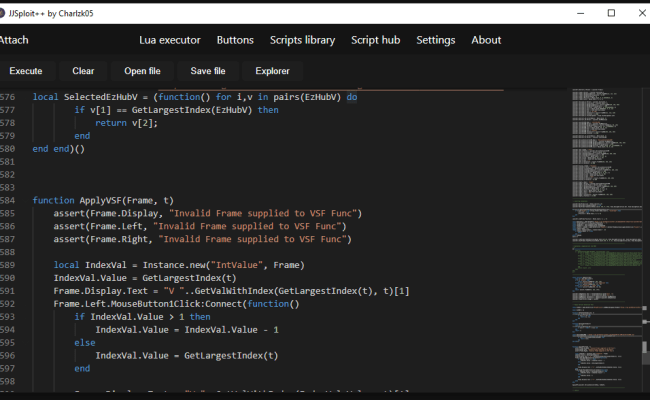This screenshot has width=650, height=400.
Task: Open the Lua executor tab
Action: coord(170,40)
